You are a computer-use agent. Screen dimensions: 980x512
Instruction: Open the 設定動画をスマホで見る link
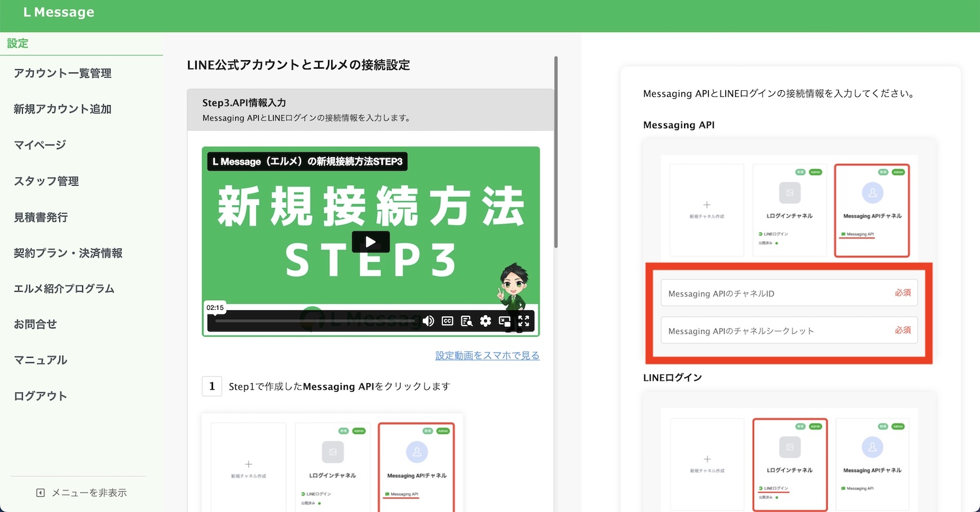(x=487, y=356)
